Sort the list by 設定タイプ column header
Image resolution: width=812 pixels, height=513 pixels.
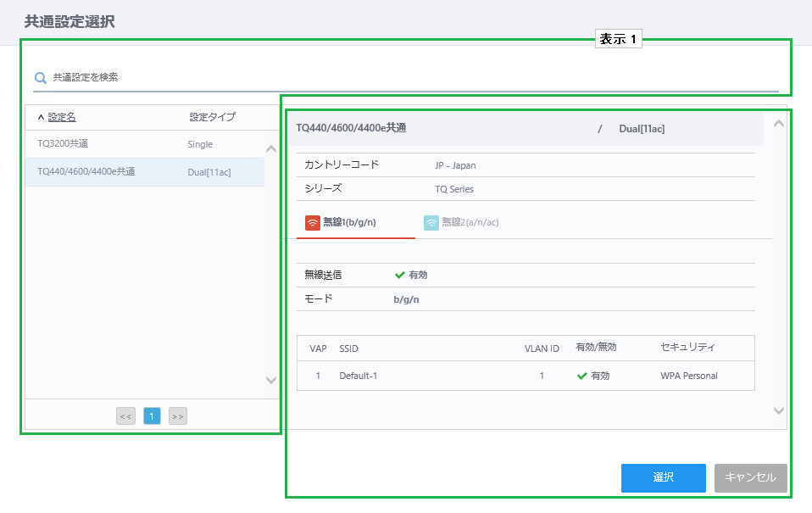[212, 117]
